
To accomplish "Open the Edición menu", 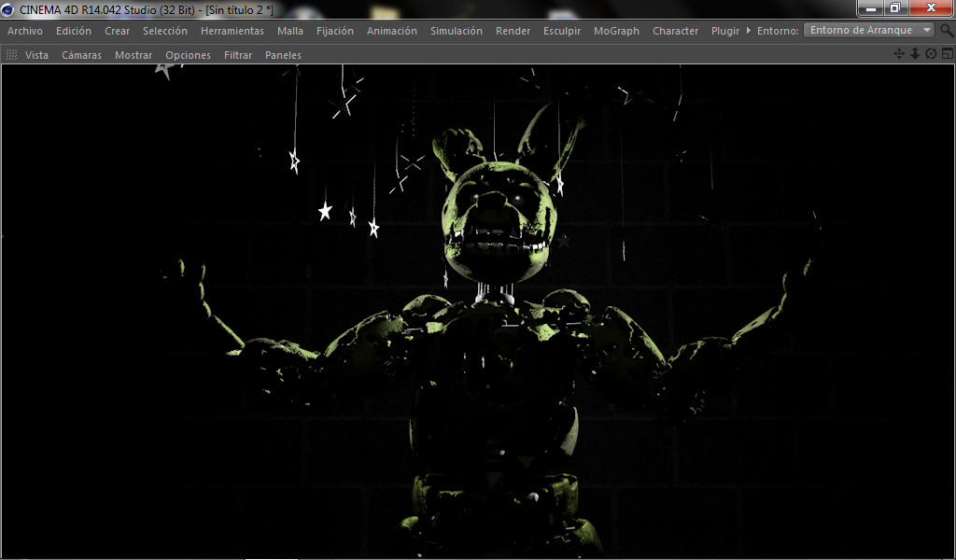I will click(x=74, y=31).
